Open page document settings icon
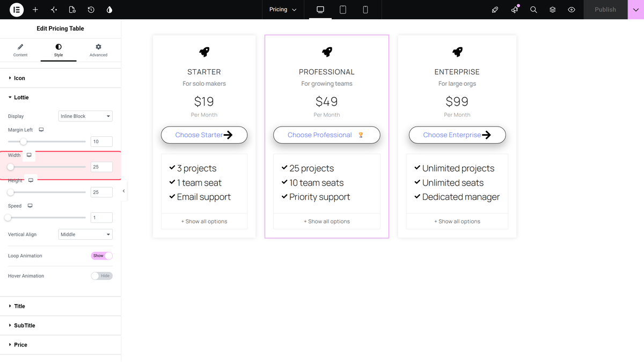This screenshot has width=644, height=362. tap(72, 10)
